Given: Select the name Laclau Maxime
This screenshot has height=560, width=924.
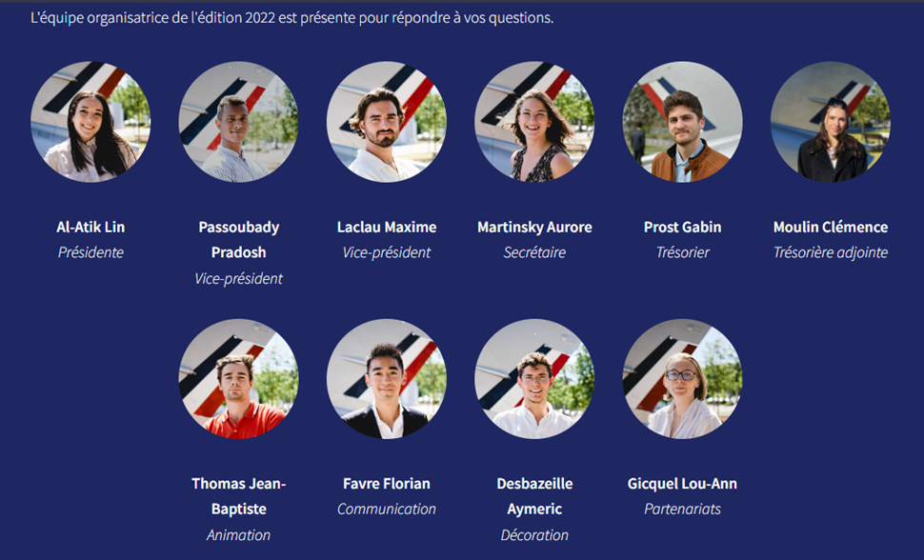Looking at the screenshot, I should (x=387, y=227).
